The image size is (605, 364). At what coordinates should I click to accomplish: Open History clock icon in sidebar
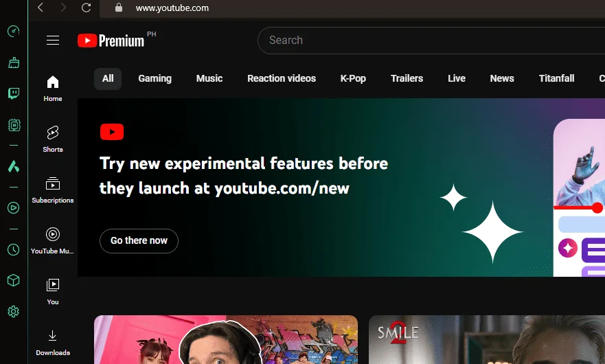point(14,250)
